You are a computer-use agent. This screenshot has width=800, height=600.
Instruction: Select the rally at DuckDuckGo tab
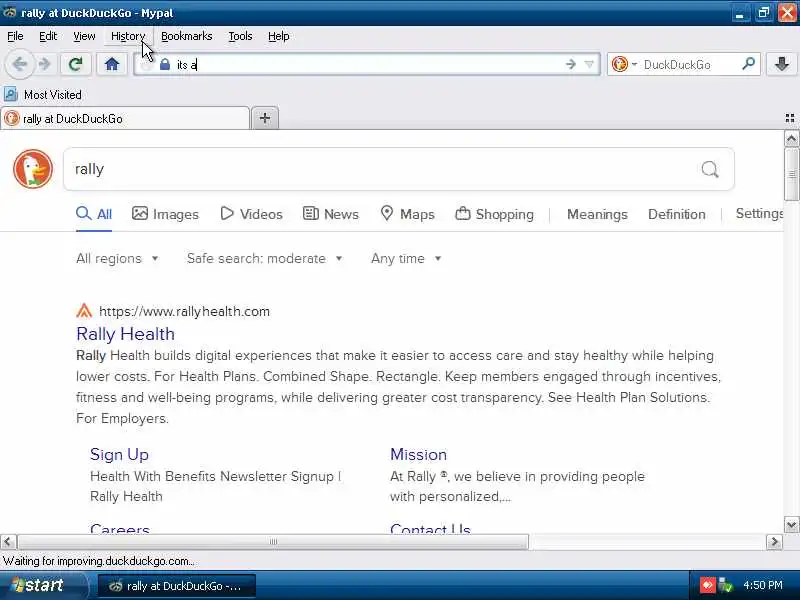(125, 119)
